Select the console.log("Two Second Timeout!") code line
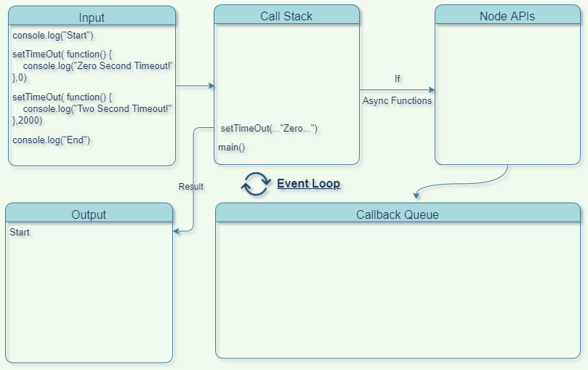Screen dimensions: 588x370 (97, 108)
